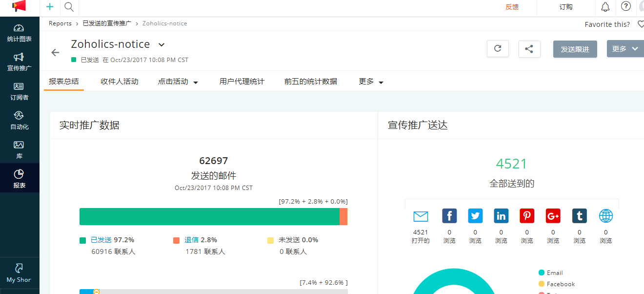Viewport: 644px width, 294px height.
Task: Expand the 点击活动 tab dropdown
Action: pos(178,82)
